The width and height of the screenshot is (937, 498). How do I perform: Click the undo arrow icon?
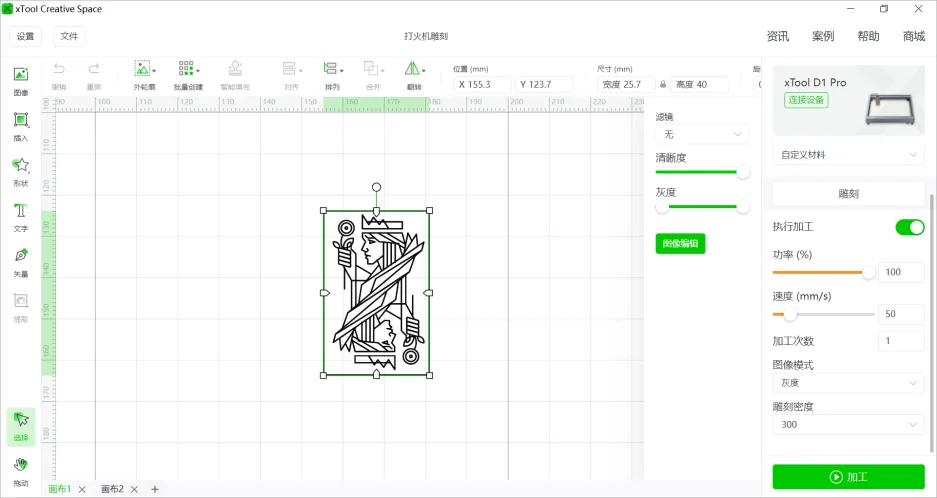pyautogui.click(x=59, y=69)
